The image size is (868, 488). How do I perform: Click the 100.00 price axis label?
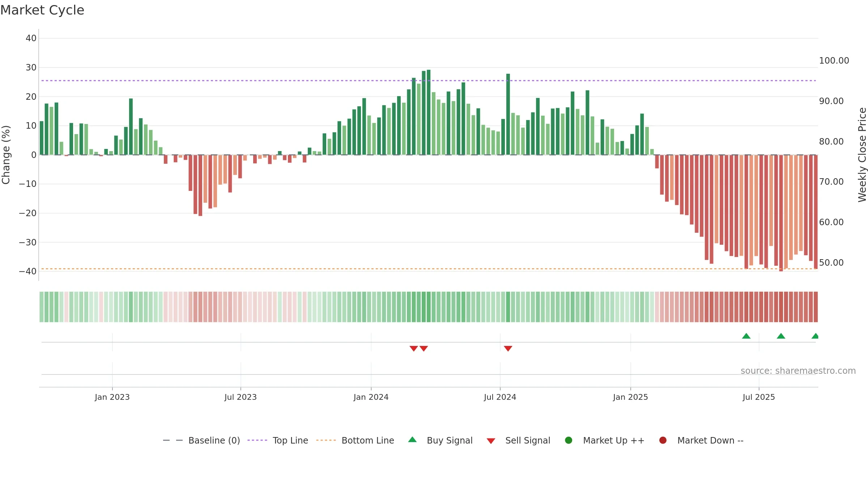(834, 61)
